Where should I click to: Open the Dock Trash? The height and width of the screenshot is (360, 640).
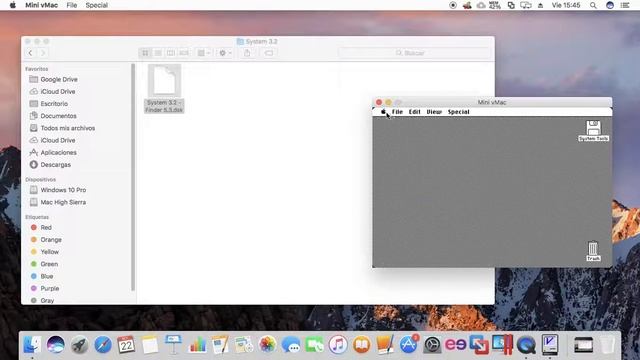click(x=607, y=345)
